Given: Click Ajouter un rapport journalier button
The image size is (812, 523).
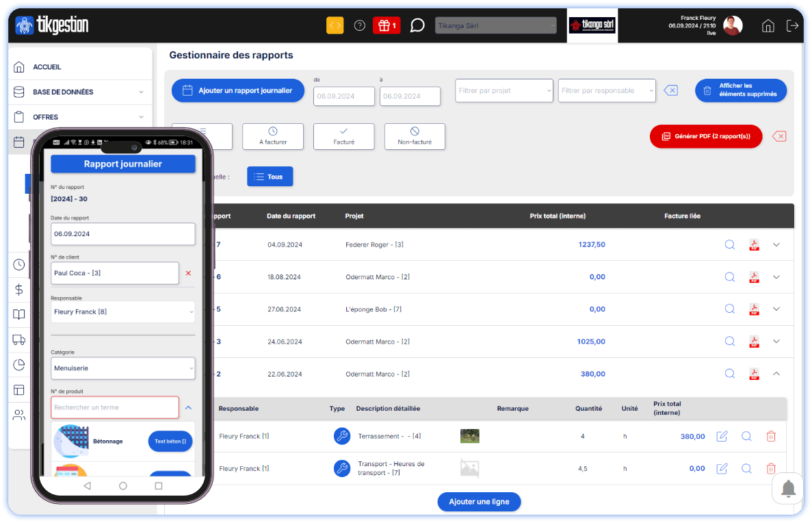Looking at the screenshot, I should point(237,90).
